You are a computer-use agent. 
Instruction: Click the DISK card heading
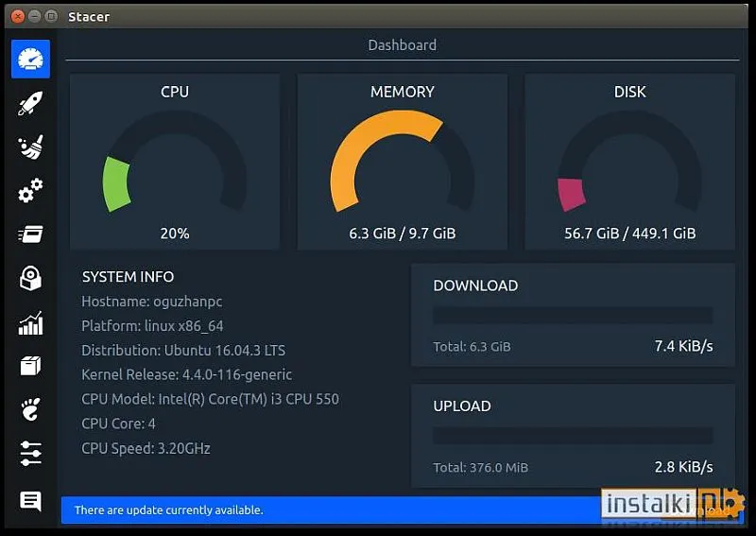(x=629, y=92)
